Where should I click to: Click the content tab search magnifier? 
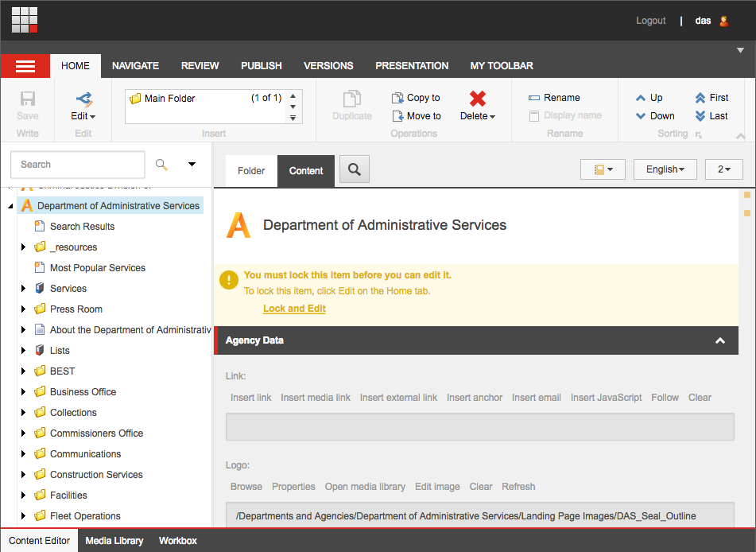point(355,169)
